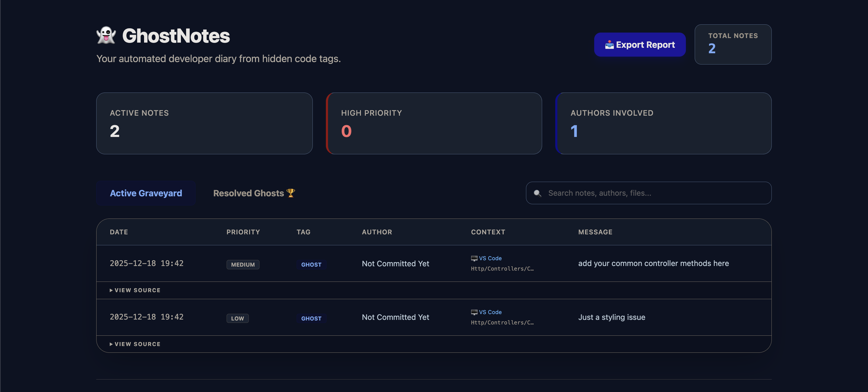Select the Active Graveyard tab

point(146,193)
